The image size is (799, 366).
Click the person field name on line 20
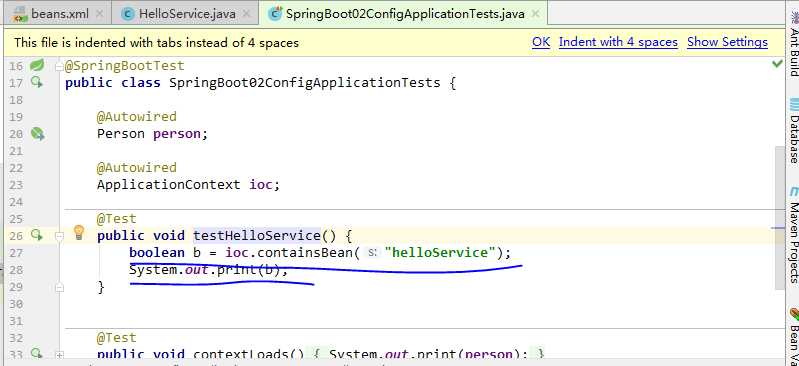point(177,134)
